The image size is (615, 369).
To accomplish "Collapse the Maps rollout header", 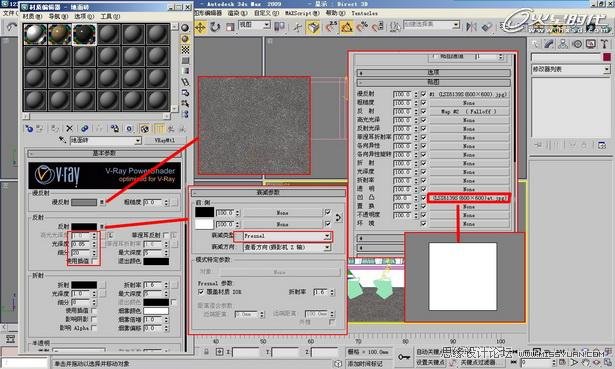I will pos(433,82).
